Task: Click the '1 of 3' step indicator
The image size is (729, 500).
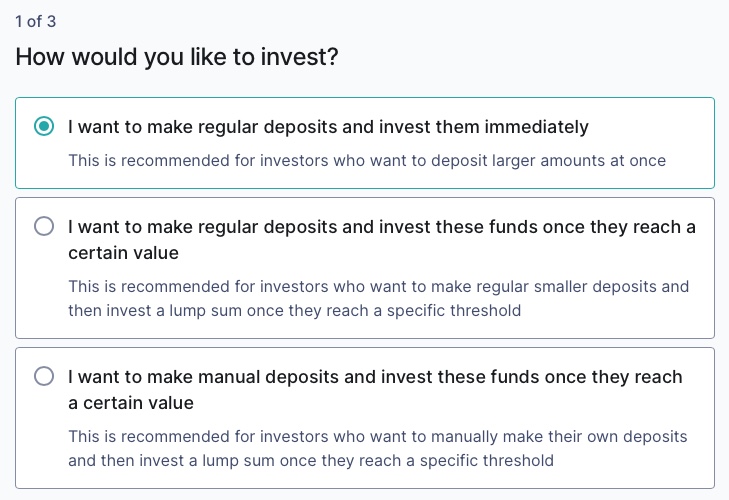Action: 36,21
